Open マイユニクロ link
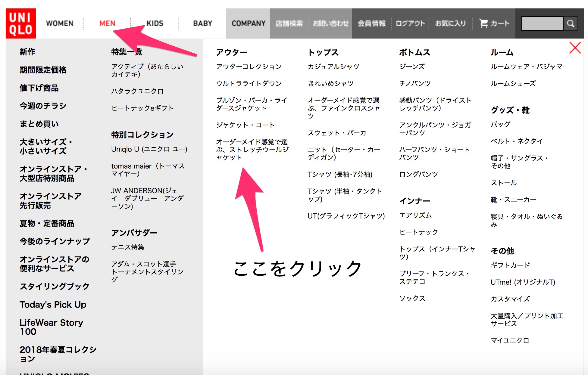The image size is (588, 375). point(510,340)
